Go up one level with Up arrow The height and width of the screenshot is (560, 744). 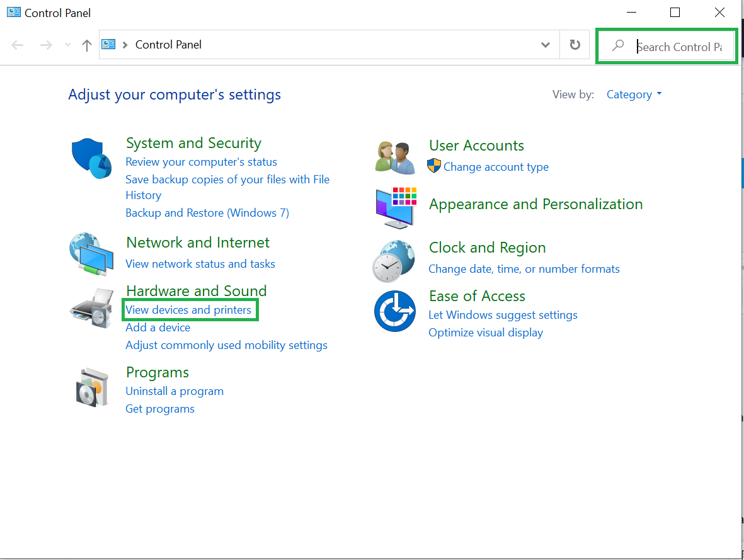pos(86,45)
